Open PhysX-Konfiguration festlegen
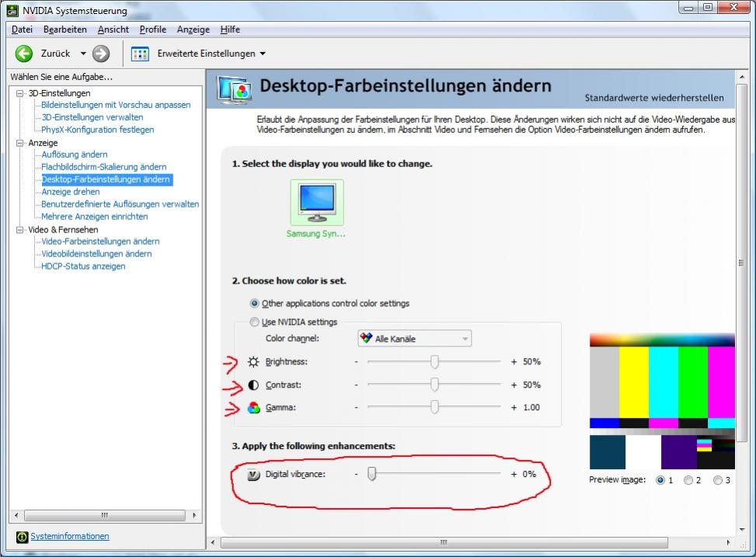Image resolution: width=756 pixels, height=557 pixels. [x=97, y=130]
